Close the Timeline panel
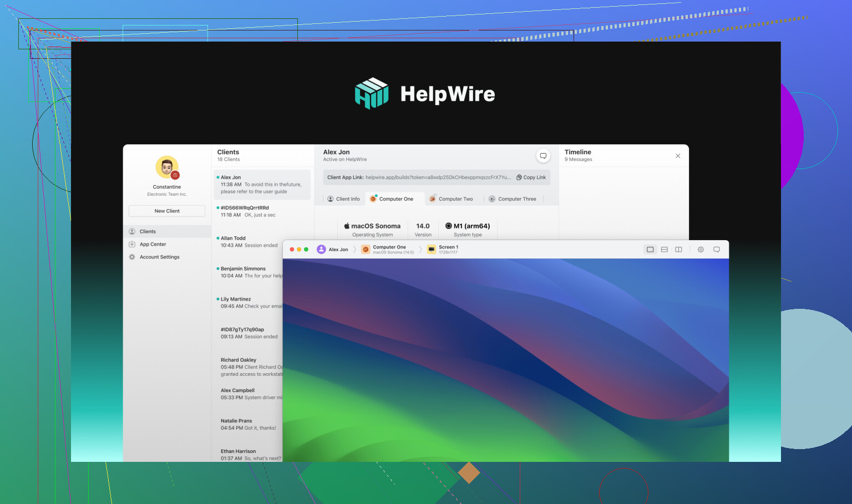Screen dimensions: 852x504 (678, 156)
